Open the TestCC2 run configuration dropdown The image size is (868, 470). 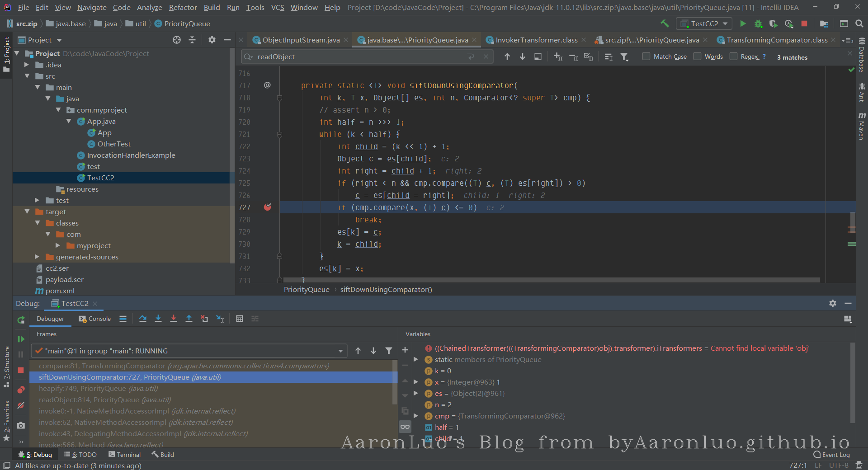point(704,23)
